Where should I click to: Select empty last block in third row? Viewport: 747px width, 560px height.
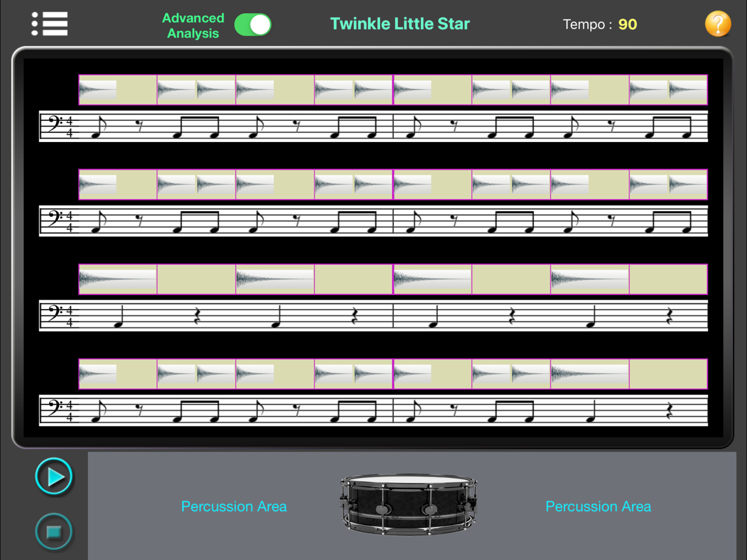(x=668, y=279)
